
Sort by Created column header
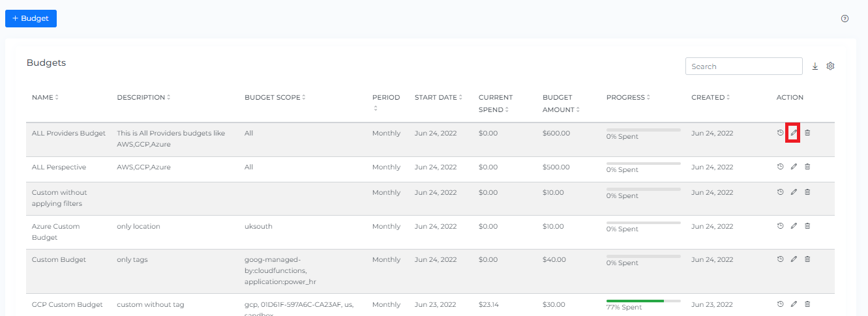click(x=710, y=98)
